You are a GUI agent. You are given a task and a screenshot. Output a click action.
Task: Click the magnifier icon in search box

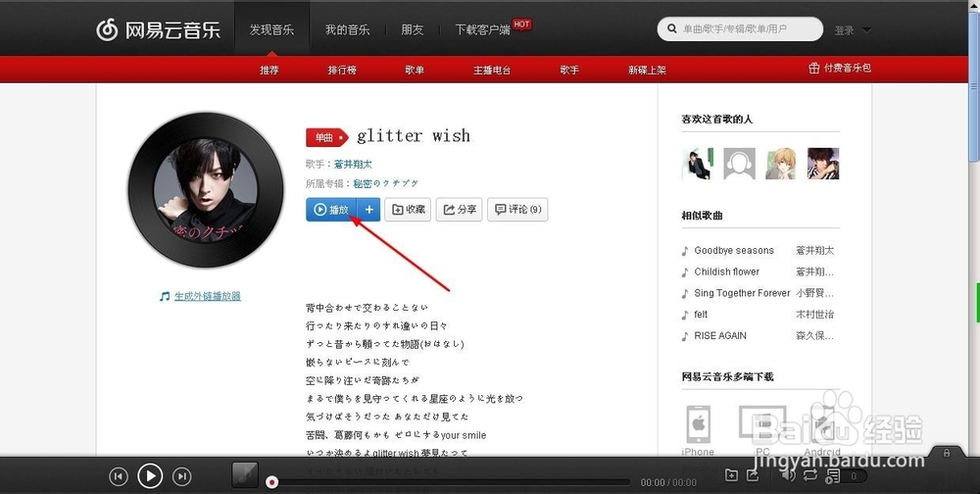[x=672, y=28]
